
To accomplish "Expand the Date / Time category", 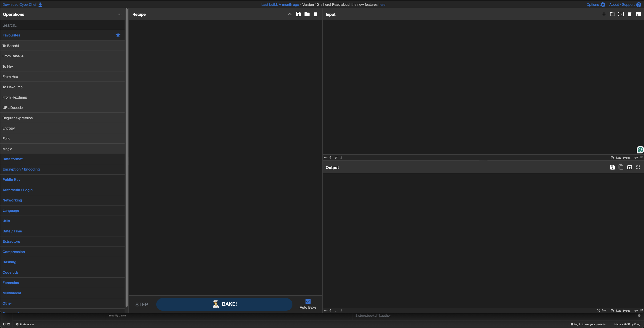I will 62,231.
